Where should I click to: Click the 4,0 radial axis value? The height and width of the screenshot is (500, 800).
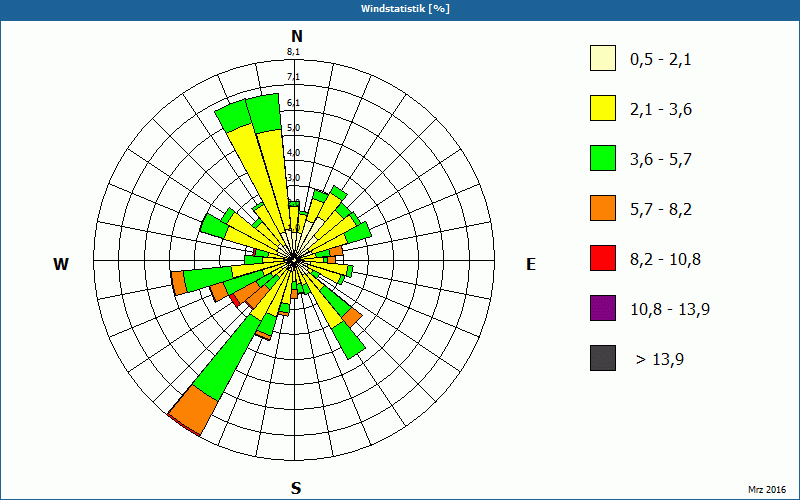(293, 153)
